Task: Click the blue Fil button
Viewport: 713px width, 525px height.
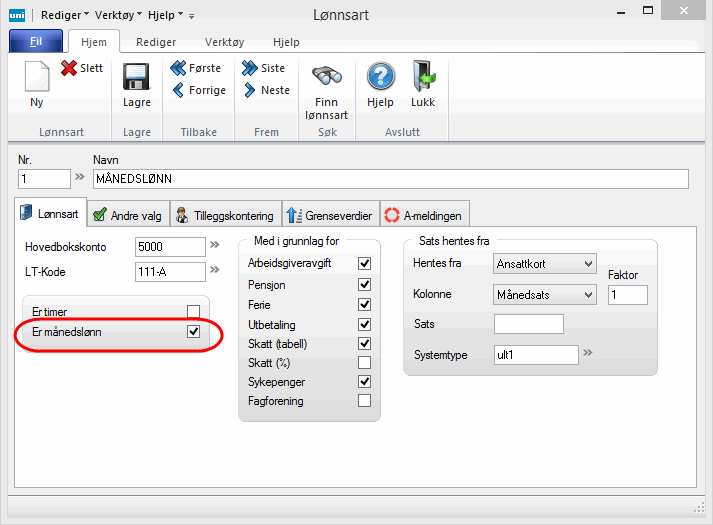Action: click(x=36, y=42)
